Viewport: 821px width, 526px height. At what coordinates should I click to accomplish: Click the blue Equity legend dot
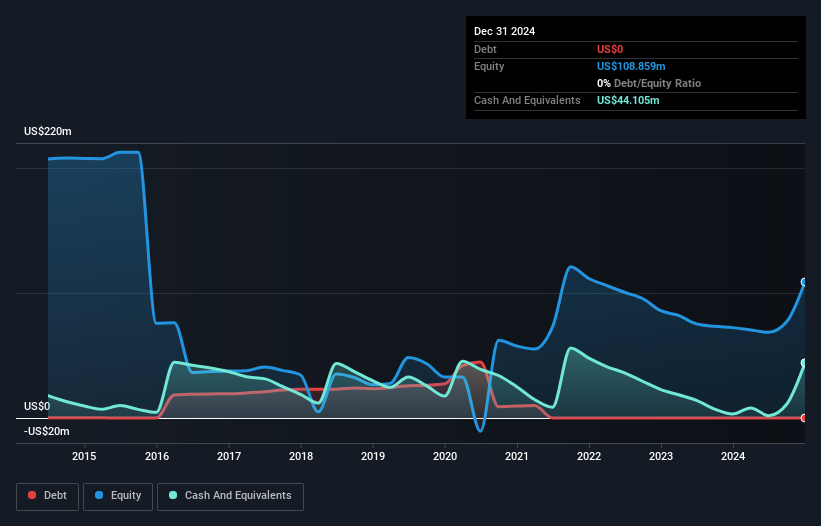tap(99, 495)
